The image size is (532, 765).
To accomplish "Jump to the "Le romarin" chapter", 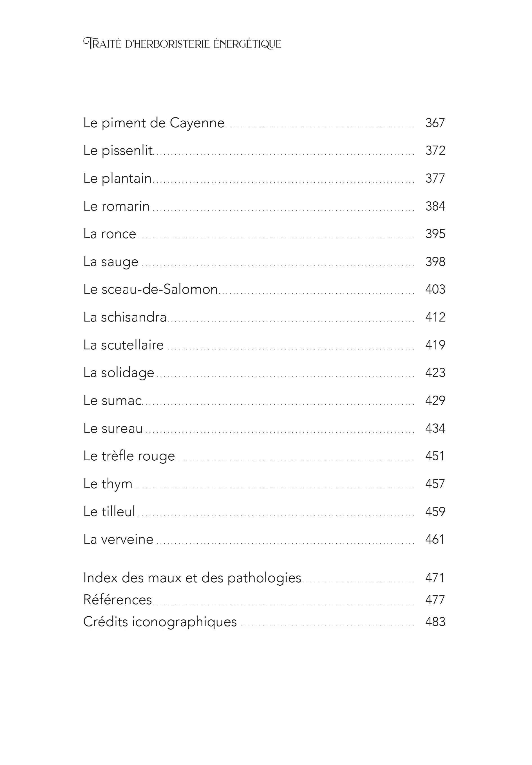I will coord(116,206).
